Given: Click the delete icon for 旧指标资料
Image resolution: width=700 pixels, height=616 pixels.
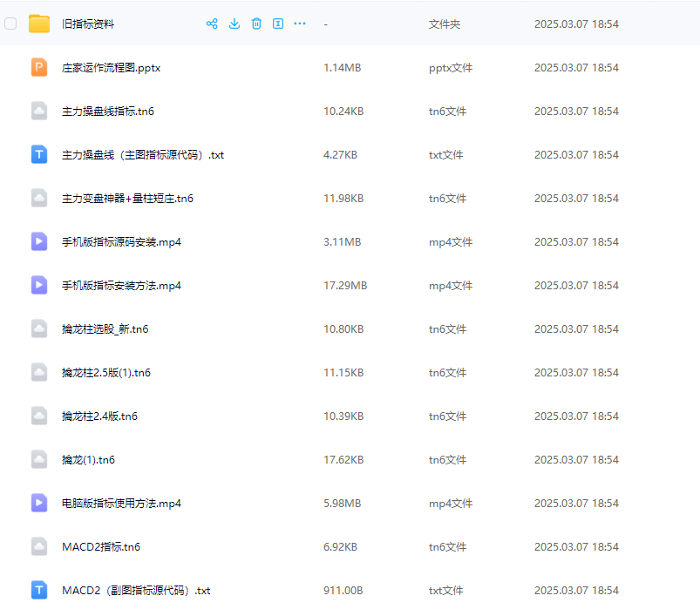Looking at the screenshot, I should [x=255, y=24].
